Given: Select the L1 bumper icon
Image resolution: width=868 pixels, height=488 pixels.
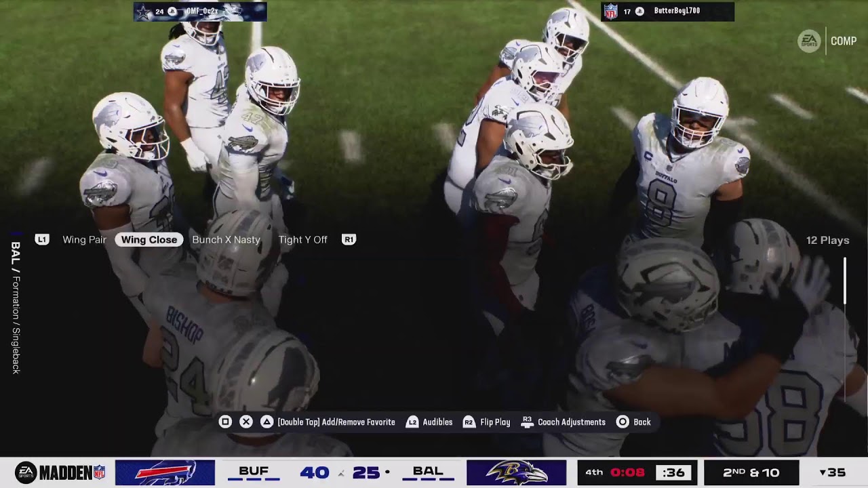Looking at the screenshot, I should (42, 239).
